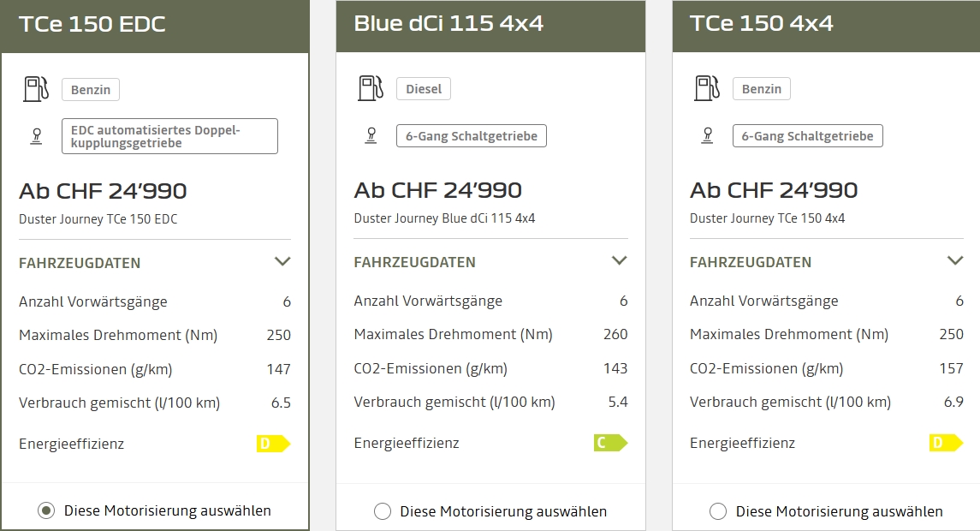This screenshot has width=980, height=531.
Task: Click green C efficiency badge for Blue dCi 115
Action: click(610, 443)
